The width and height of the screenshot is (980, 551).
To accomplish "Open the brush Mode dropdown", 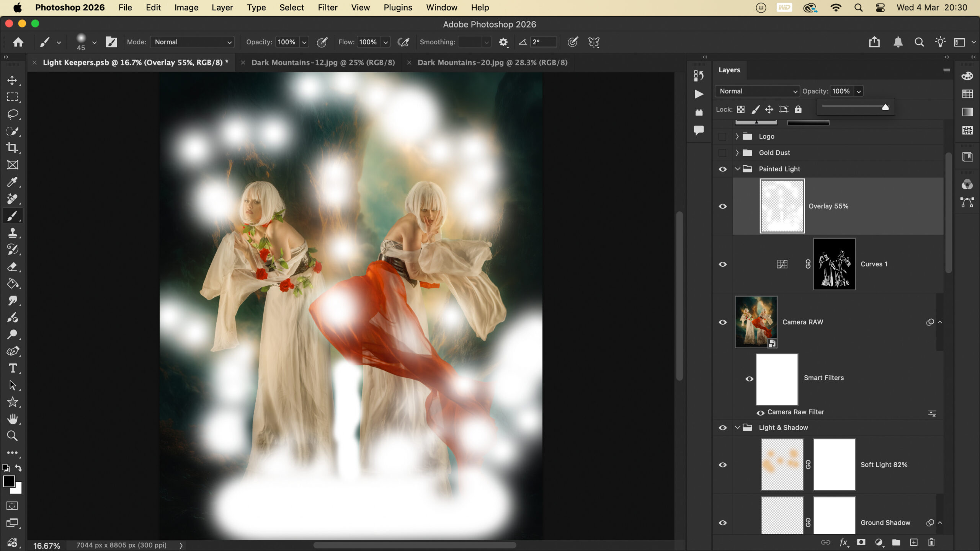I will pyautogui.click(x=192, y=42).
